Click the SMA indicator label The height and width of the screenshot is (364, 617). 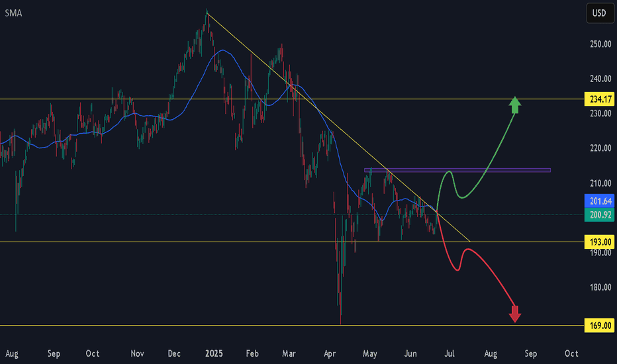click(13, 13)
